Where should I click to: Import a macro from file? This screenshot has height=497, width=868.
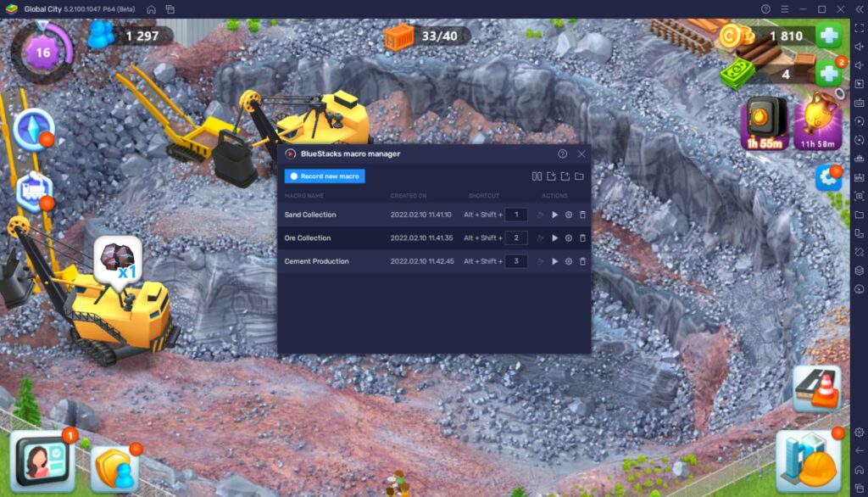tap(551, 176)
